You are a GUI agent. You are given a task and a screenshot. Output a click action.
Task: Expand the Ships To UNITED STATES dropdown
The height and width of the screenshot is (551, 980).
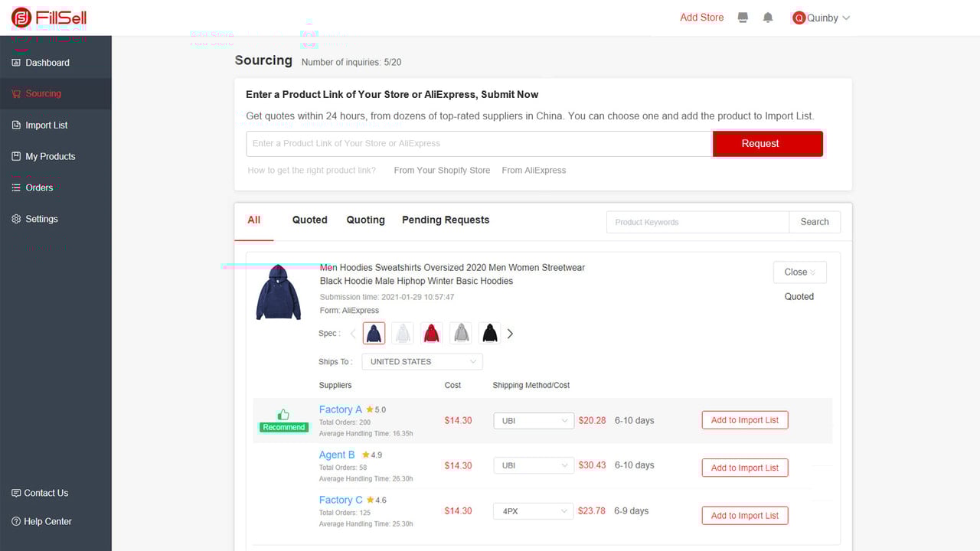(423, 361)
